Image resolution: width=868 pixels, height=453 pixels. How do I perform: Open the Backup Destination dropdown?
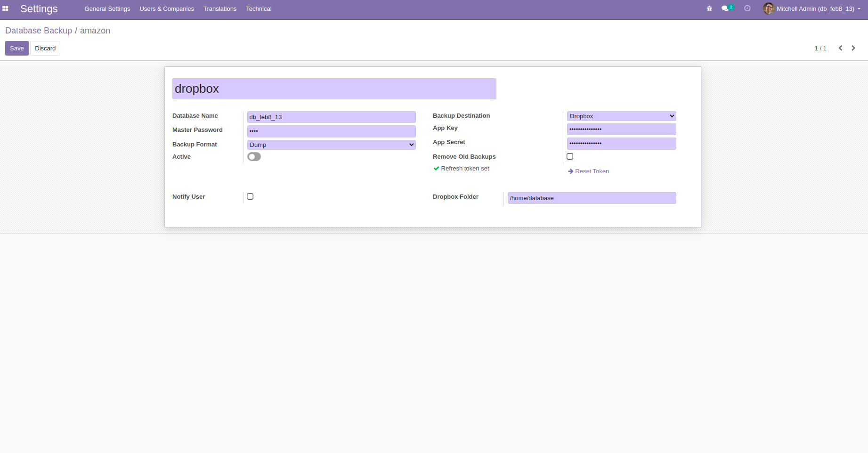coord(622,116)
